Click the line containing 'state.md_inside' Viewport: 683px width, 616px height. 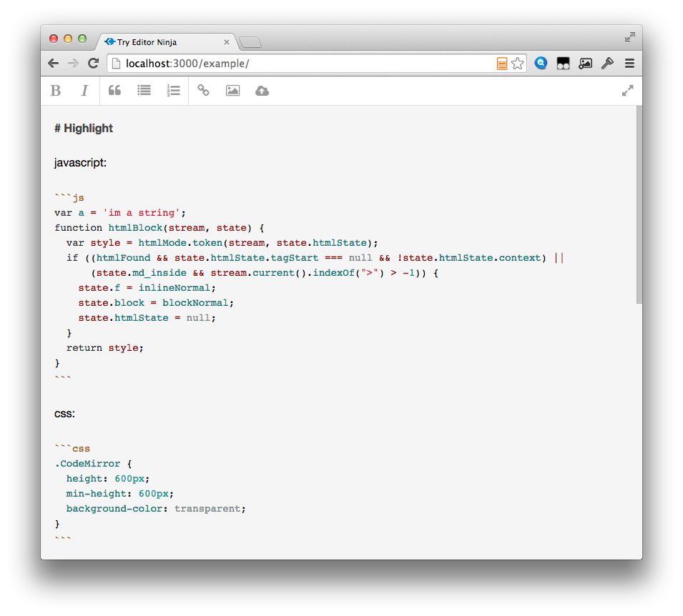265,273
